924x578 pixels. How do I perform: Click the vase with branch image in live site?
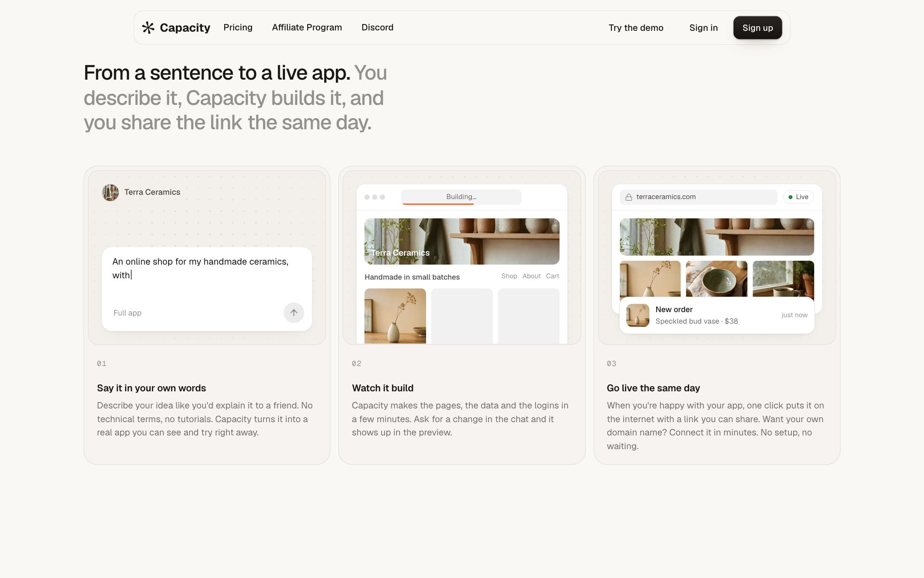650,279
